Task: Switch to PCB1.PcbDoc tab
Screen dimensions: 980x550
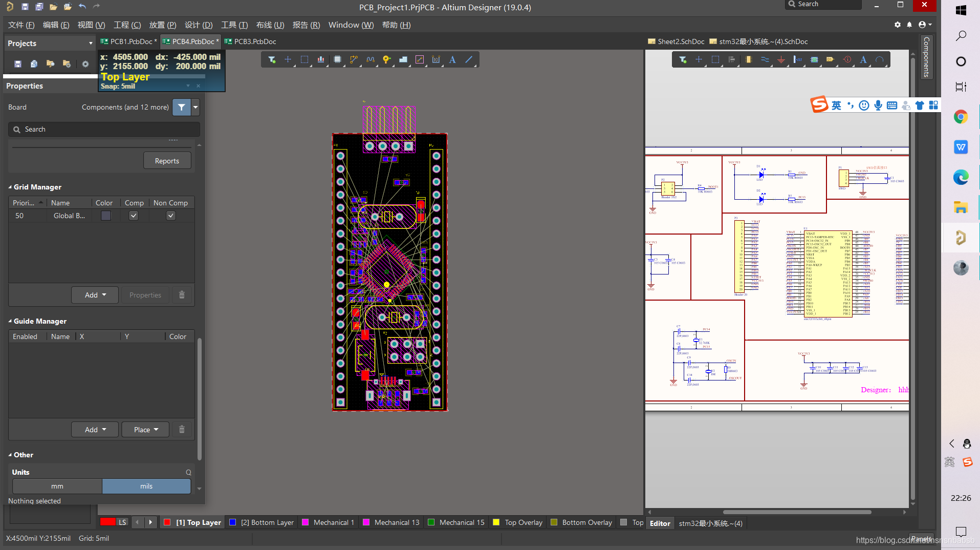Action: (x=129, y=41)
